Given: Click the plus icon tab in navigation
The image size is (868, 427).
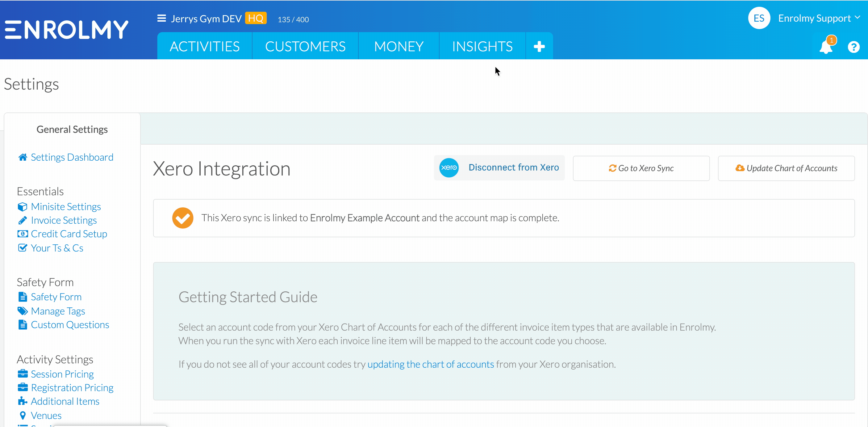Looking at the screenshot, I should click(539, 46).
